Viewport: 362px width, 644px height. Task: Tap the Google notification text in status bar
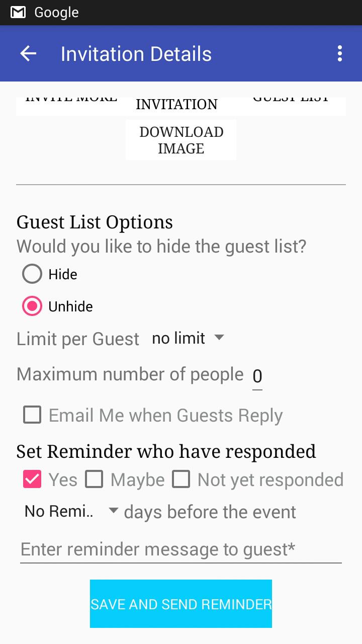(56, 13)
